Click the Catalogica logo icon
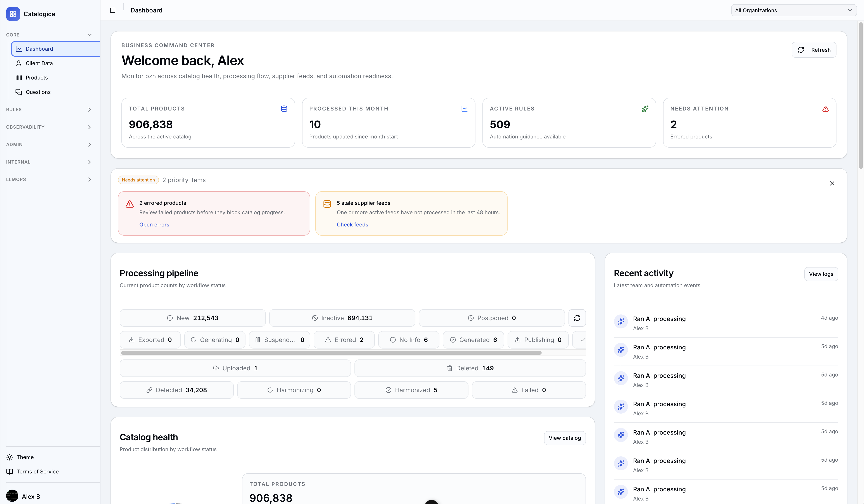The image size is (864, 504). (x=13, y=14)
